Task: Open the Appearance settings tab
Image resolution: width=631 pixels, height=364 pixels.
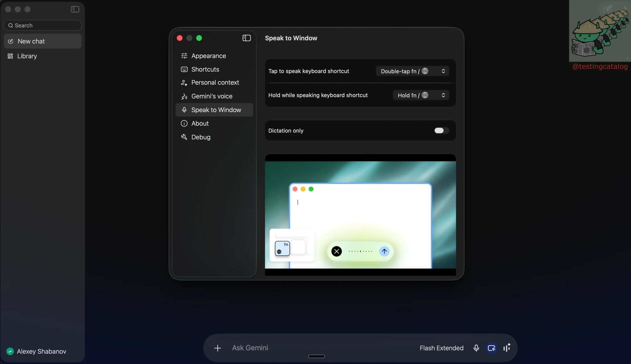Action: pos(214,56)
